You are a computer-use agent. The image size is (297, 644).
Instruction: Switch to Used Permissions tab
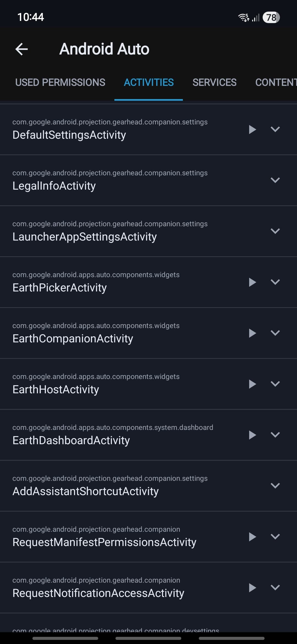point(60,83)
